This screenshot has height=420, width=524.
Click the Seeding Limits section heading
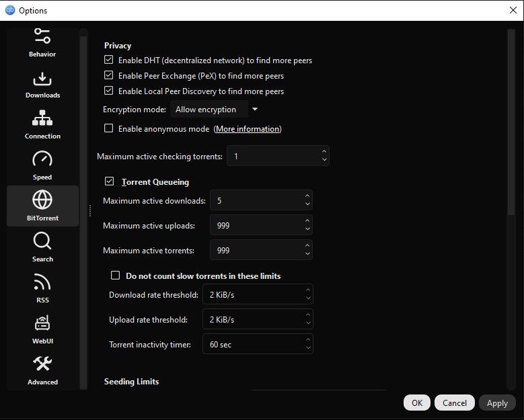click(131, 382)
